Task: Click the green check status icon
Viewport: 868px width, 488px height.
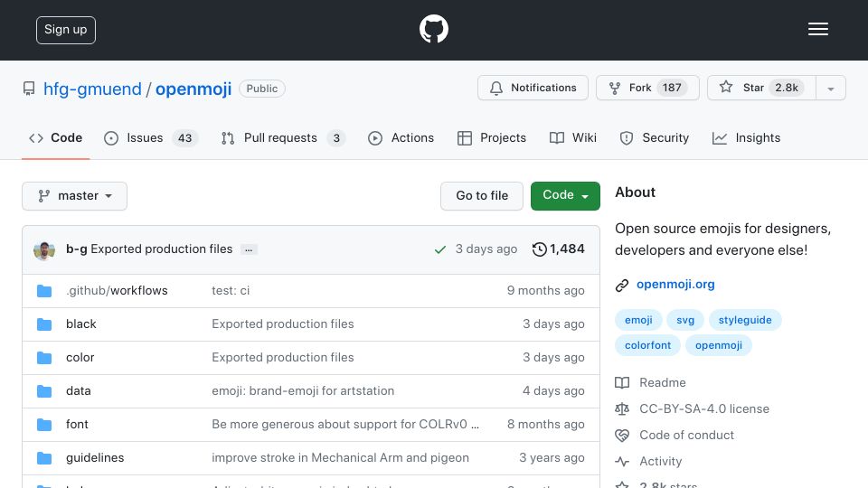Action: [x=440, y=249]
